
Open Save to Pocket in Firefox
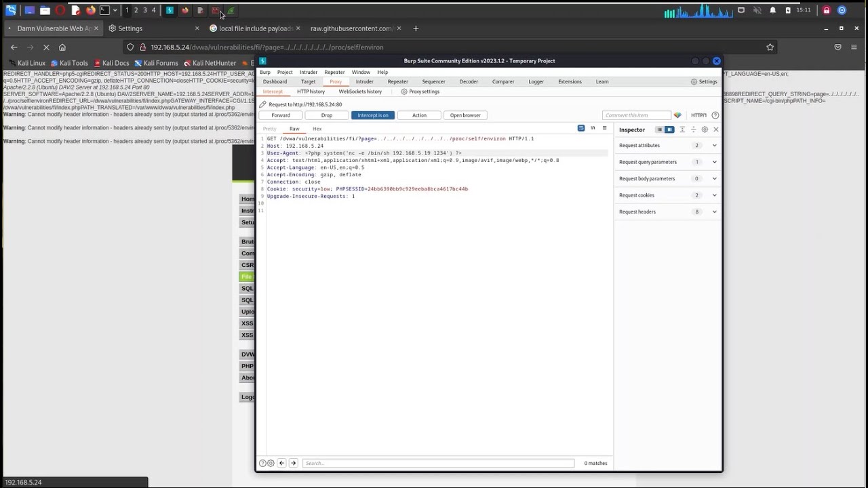click(837, 47)
